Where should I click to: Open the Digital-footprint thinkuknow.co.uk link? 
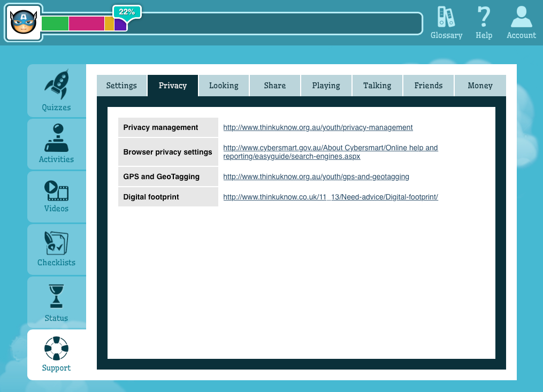330,197
